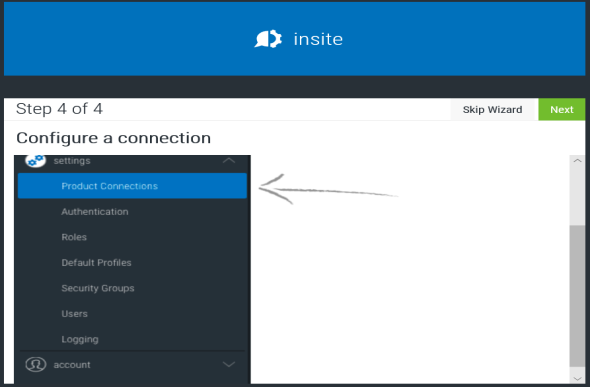
Task: Click the settings gears icon
Action: tap(36, 161)
